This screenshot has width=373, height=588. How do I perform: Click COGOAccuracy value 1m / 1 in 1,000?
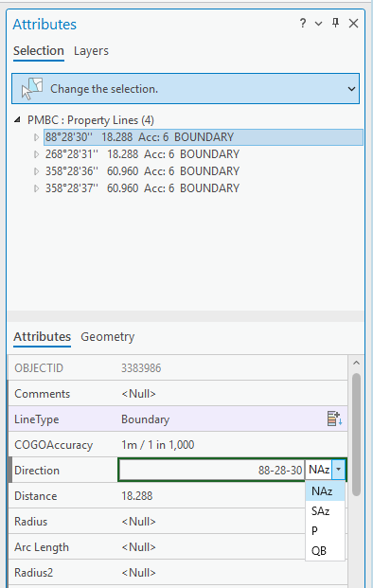pyautogui.click(x=157, y=445)
